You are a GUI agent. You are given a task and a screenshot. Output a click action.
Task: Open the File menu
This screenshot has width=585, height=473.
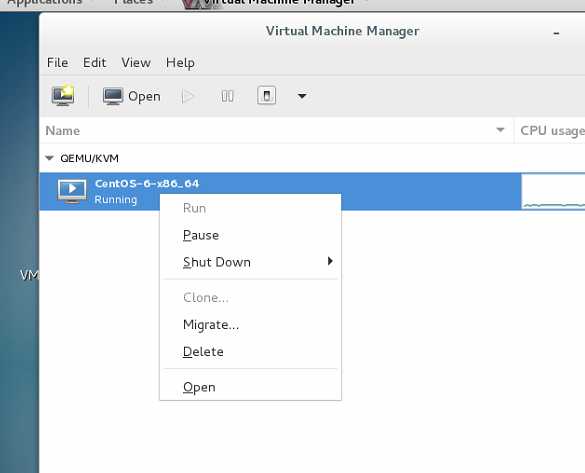point(57,63)
